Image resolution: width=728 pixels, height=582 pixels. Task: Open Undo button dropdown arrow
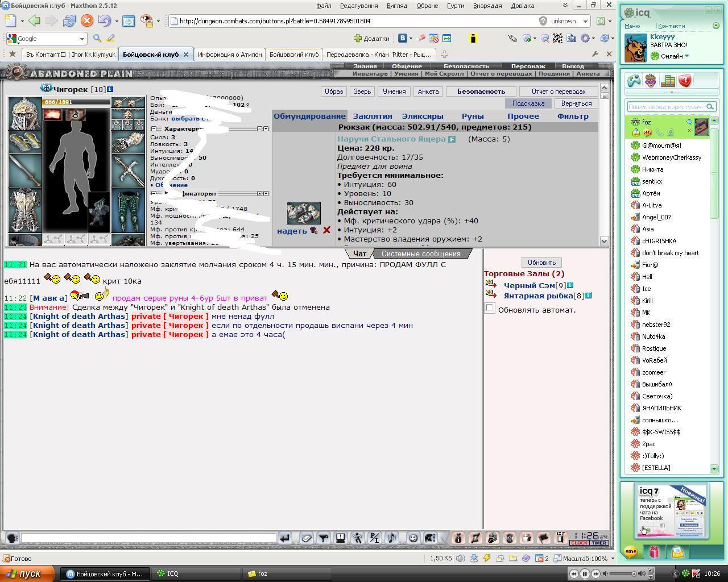click(117, 22)
